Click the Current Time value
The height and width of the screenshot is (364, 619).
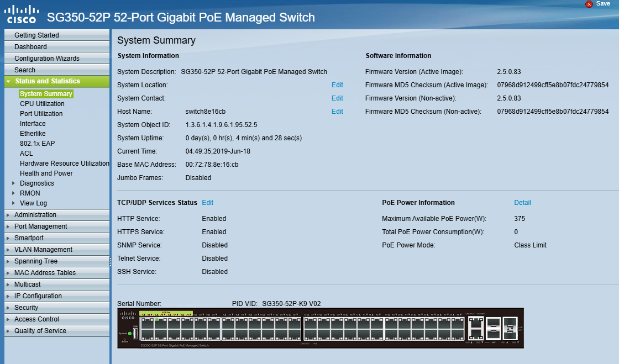point(218,151)
